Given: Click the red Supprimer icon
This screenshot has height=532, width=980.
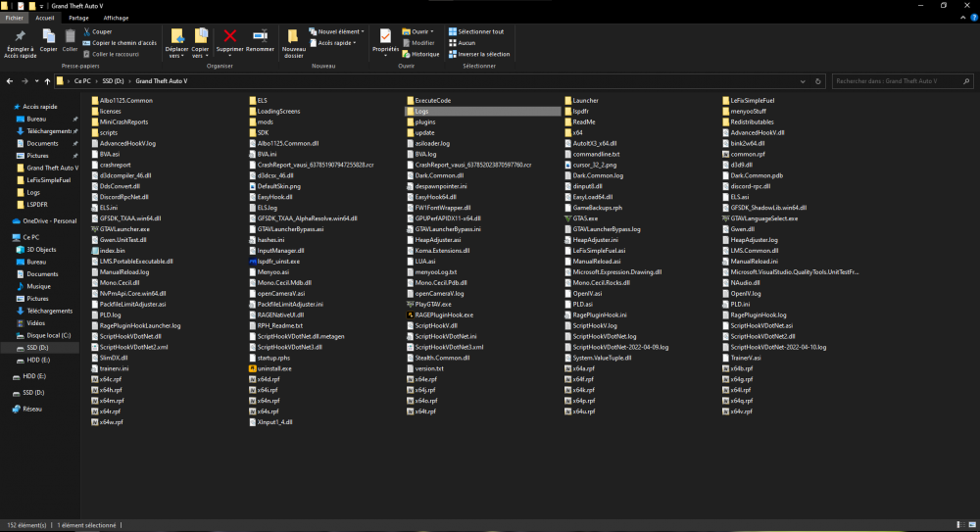Looking at the screenshot, I should pyautogui.click(x=230, y=36).
